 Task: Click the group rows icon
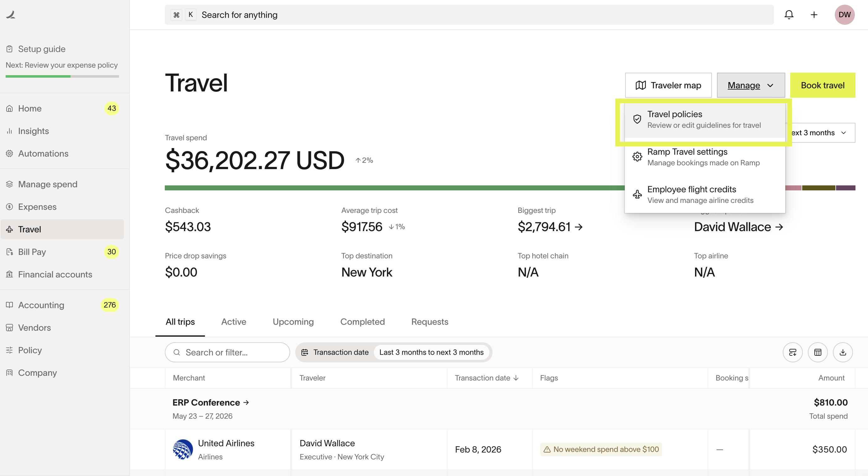tap(792, 352)
